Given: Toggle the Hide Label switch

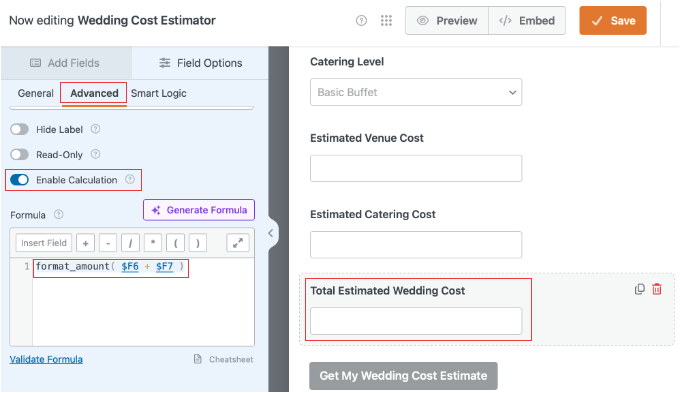Looking at the screenshot, I should [x=20, y=129].
